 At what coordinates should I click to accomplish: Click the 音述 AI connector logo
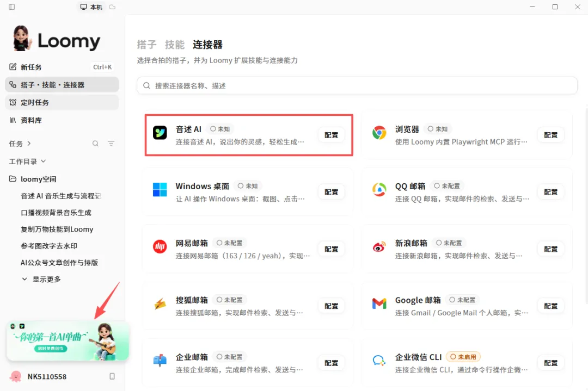pyautogui.click(x=160, y=133)
